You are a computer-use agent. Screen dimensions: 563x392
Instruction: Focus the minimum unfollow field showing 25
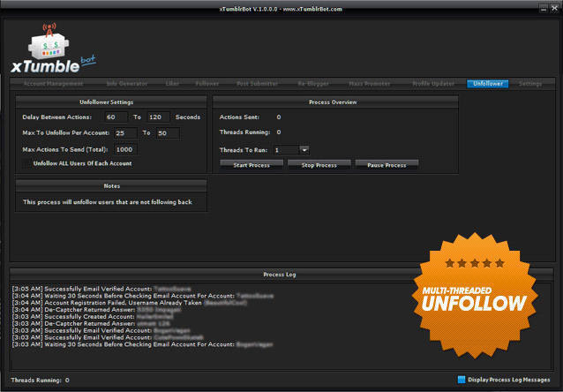click(125, 133)
